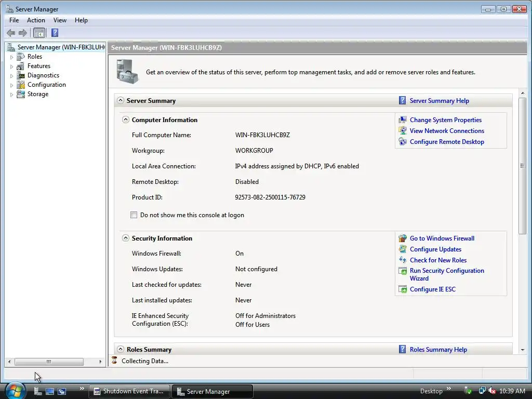The height and width of the screenshot is (399, 532).
Task: Open the Action menu
Action: 36,20
